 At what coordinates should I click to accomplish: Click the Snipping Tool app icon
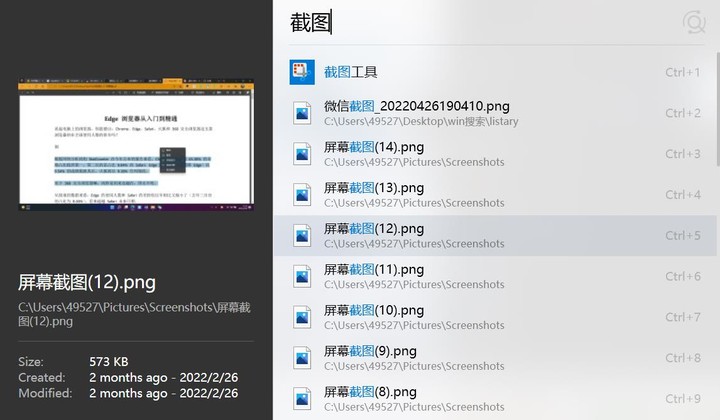click(x=302, y=72)
